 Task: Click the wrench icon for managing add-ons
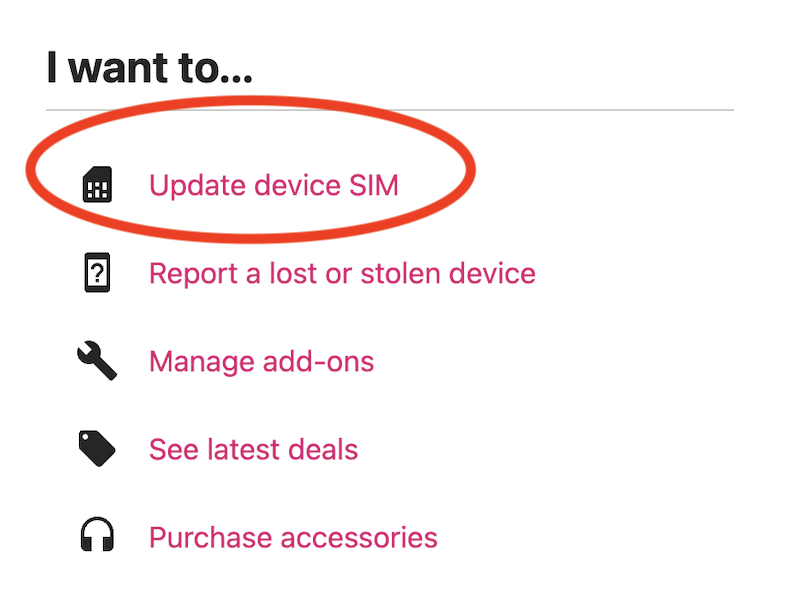tap(97, 361)
